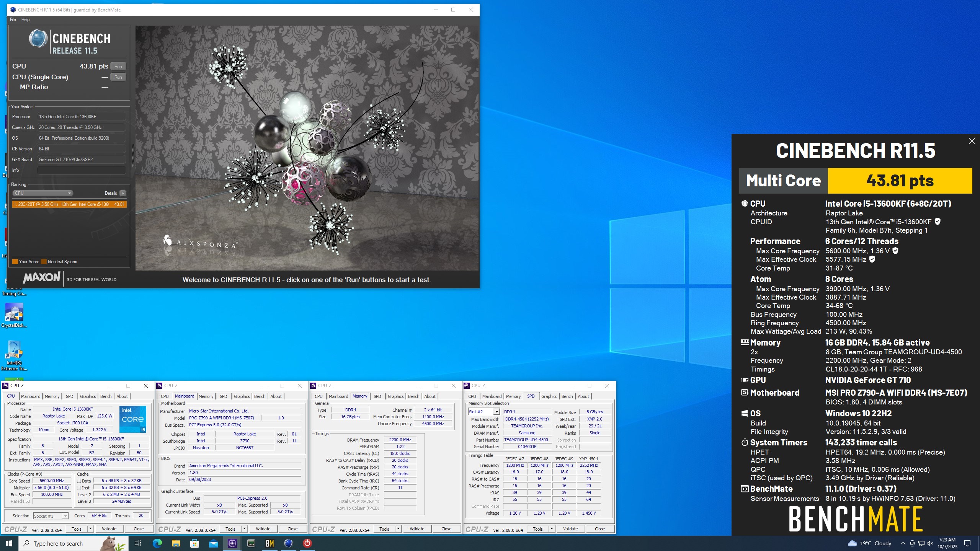Open the CrystalDisk desktop shortcut
Screen dimensions: 980x551
[14, 316]
